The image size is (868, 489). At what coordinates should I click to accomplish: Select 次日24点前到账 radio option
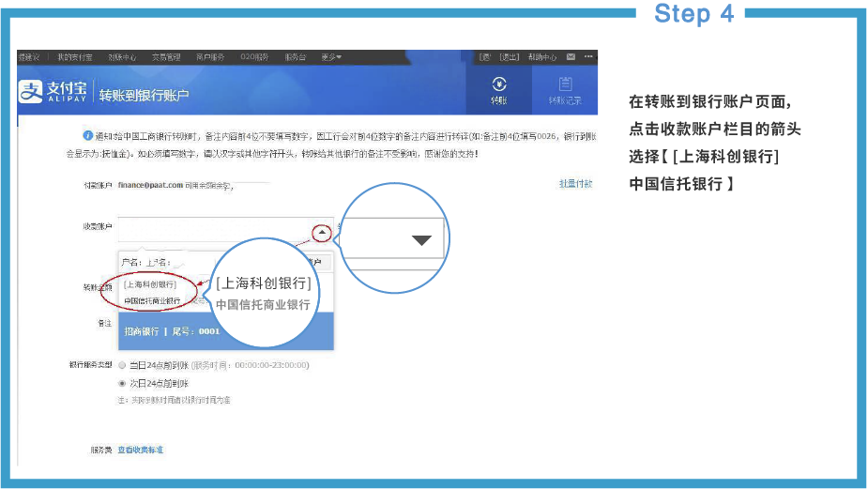point(122,383)
